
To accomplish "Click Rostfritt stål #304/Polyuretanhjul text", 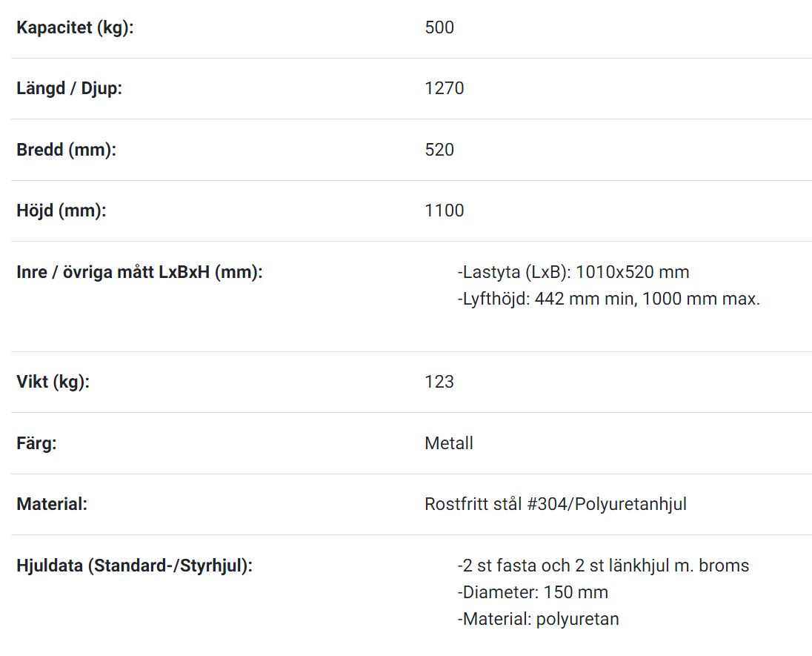I will click(556, 504).
